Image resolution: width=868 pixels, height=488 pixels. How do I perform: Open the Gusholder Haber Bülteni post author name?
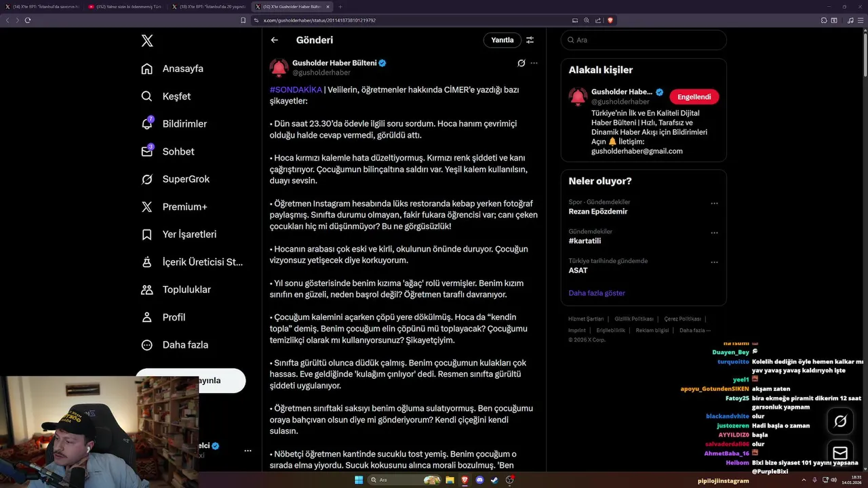[334, 63]
